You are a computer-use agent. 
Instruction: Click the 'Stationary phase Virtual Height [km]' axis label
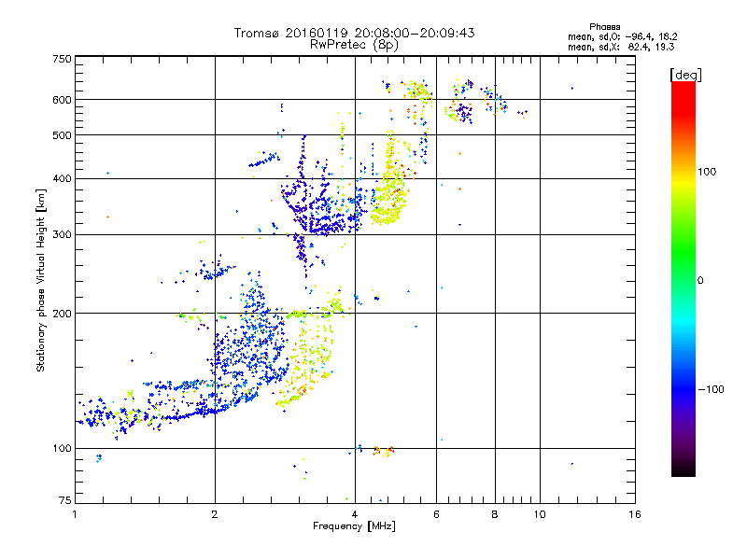[x=41, y=280]
